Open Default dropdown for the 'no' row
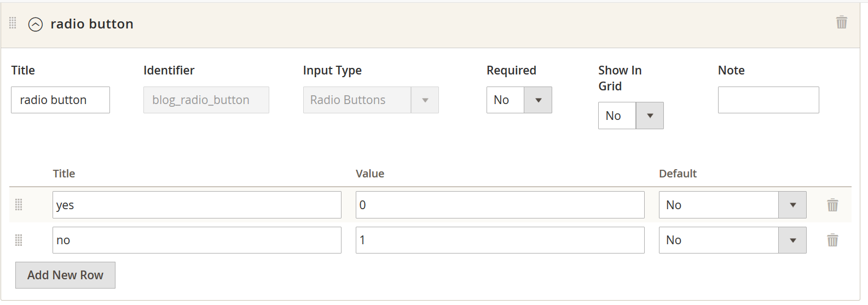Image resolution: width=868 pixels, height=305 pixels. click(x=732, y=240)
